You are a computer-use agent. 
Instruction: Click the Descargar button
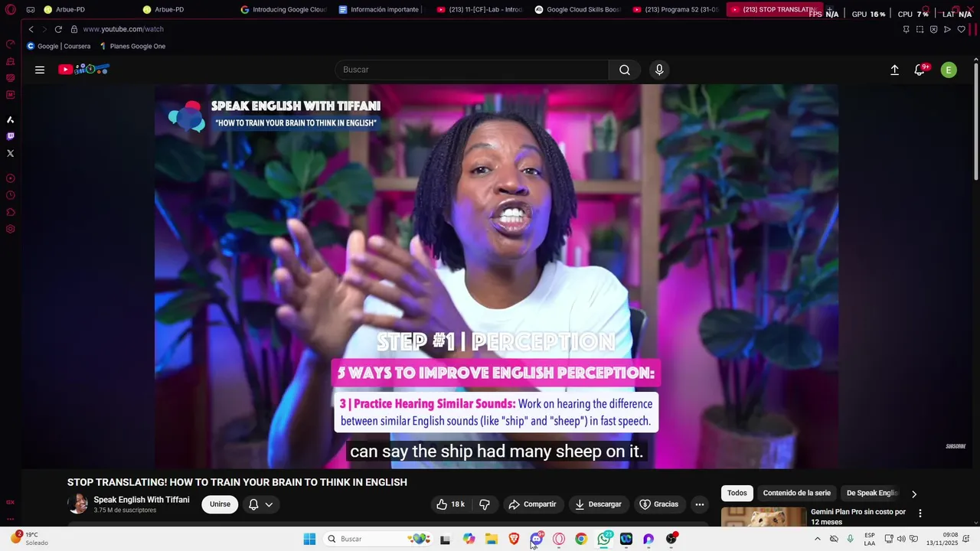(598, 504)
